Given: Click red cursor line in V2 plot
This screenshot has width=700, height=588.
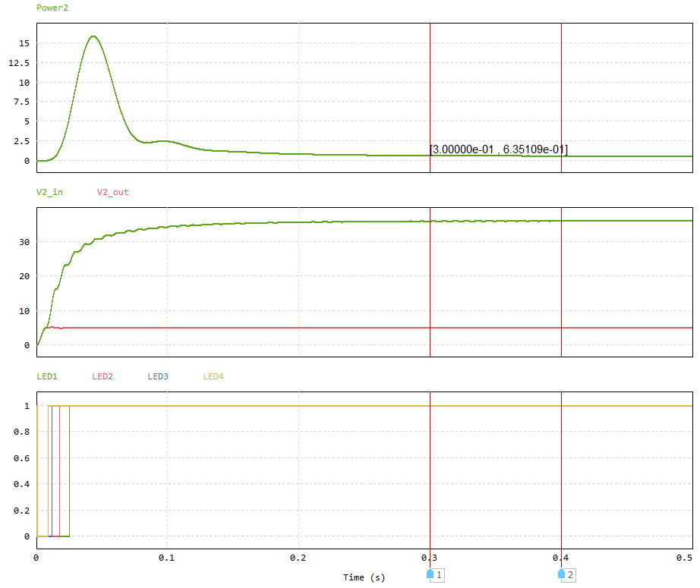Looking at the screenshot, I should [x=430, y=288].
